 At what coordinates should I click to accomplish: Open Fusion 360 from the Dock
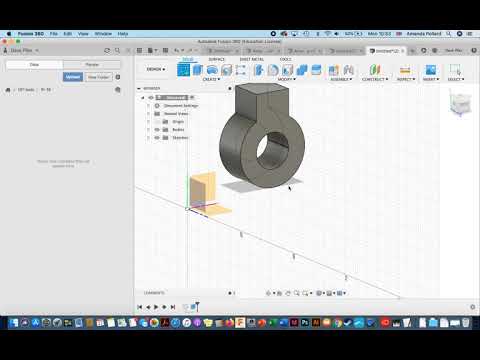coord(240,322)
